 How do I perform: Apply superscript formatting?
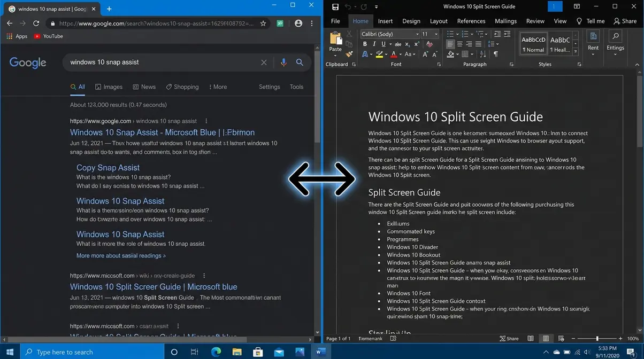[417, 44]
